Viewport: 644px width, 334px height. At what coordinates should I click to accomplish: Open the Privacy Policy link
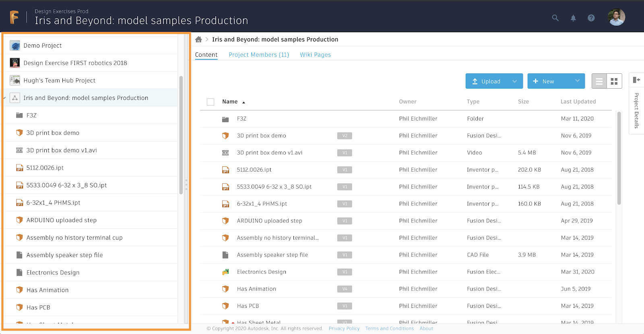tap(344, 328)
